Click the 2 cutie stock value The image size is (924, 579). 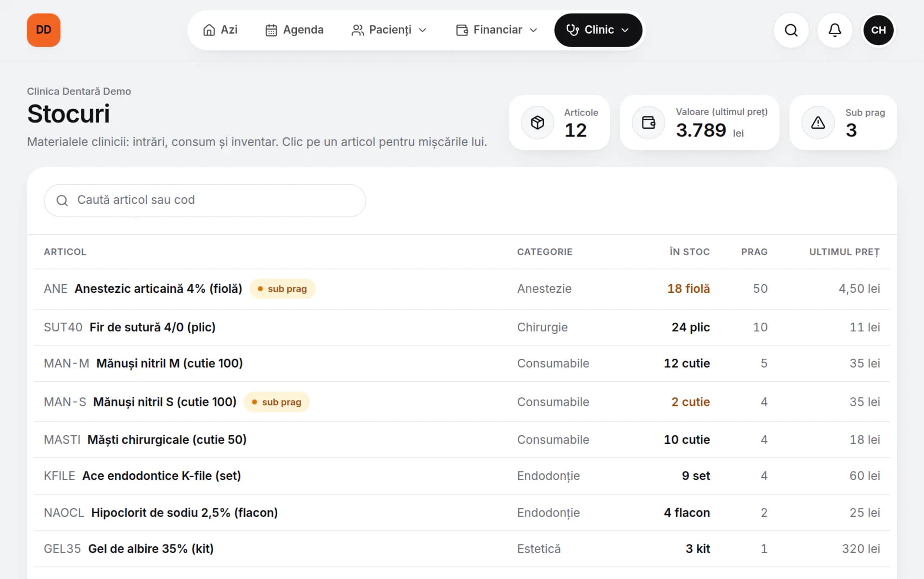tap(691, 402)
